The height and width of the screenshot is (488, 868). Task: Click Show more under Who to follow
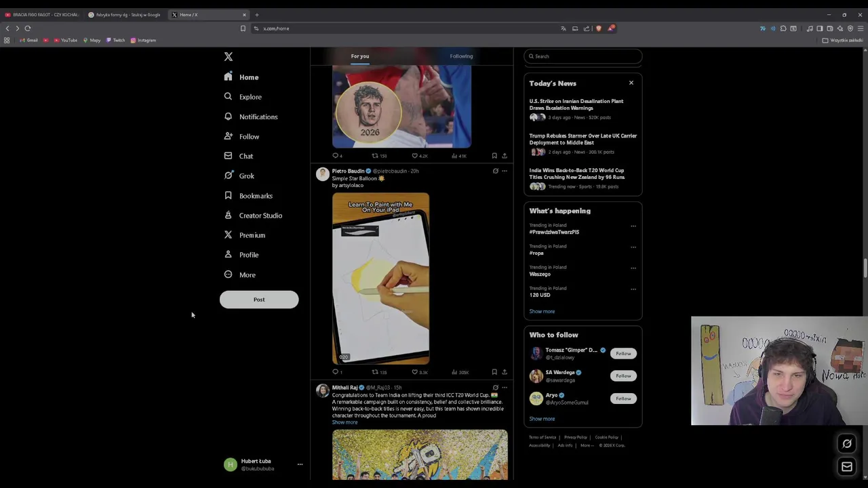(542, 418)
